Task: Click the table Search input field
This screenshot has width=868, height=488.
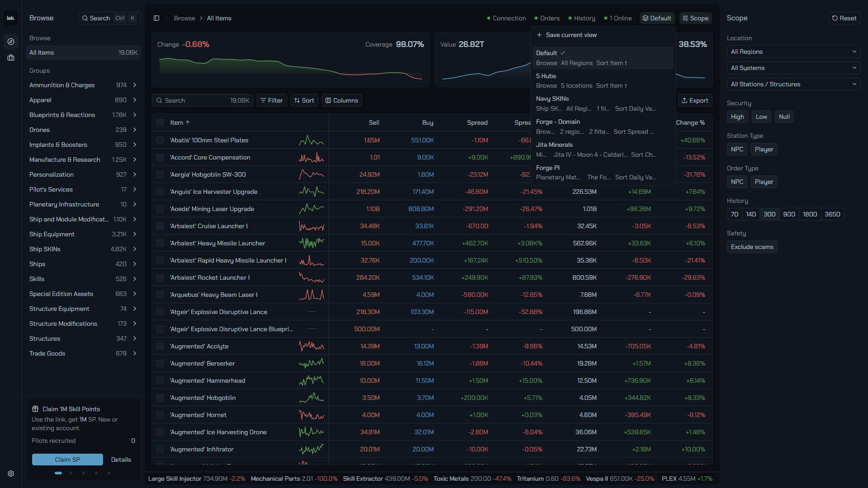Action: (203, 100)
